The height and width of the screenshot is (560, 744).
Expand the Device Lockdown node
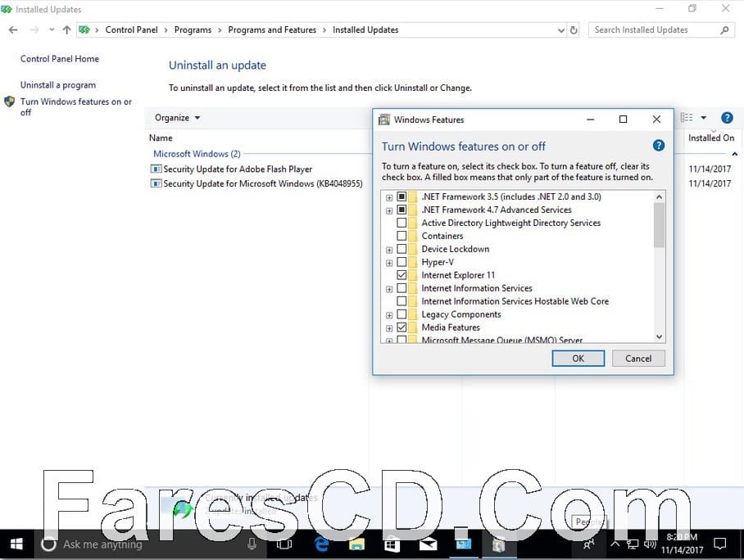pyautogui.click(x=389, y=250)
